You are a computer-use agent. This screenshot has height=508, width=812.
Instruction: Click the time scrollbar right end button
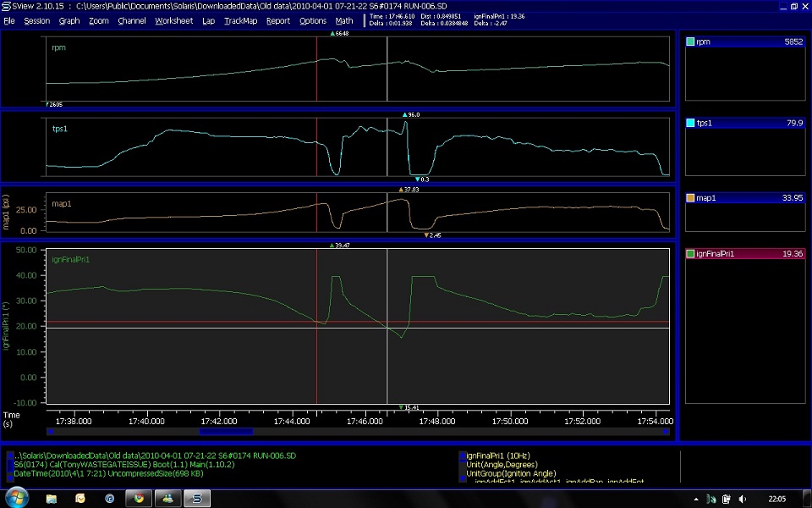[666, 432]
